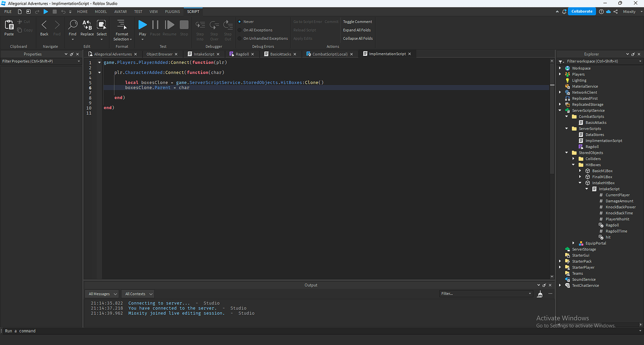Enable On All Exceptions breaking
Viewport: 644px width, 345px height.
click(x=242, y=29)
